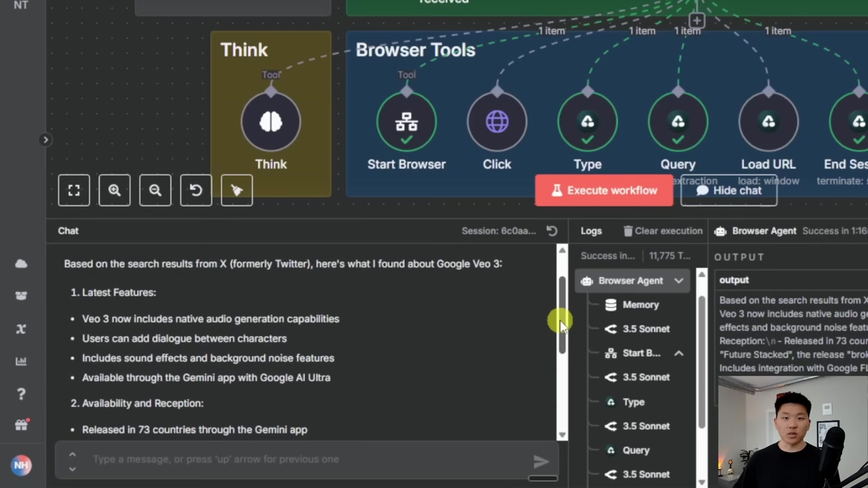Open the NH user avatar menu
The width and height of the screenshot is (868, 488).
click(21, 465)
